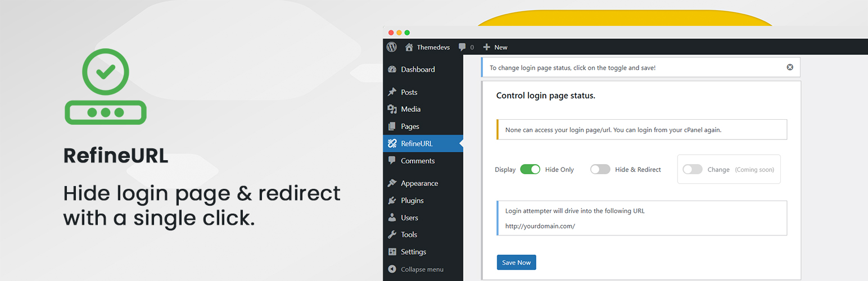Open the WordPress logo menu
The image size is (868, 281).
tap(392, 47)
